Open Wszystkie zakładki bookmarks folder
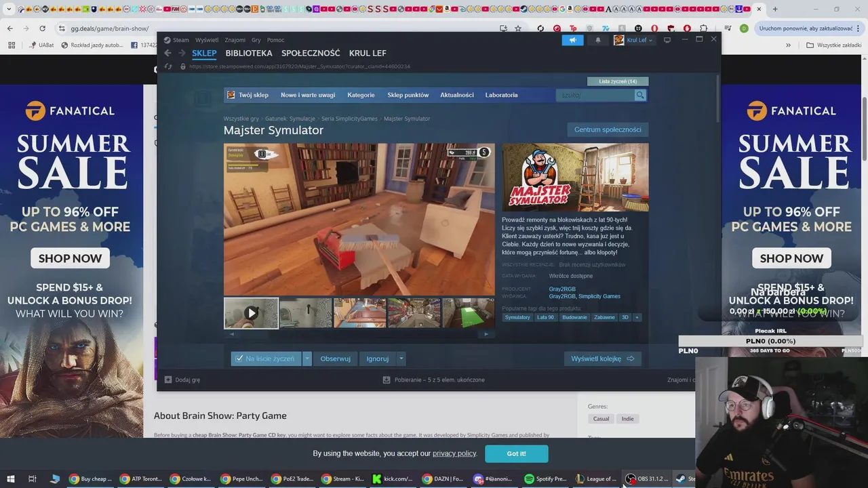This screenshot has height=488, width=868. [834, 45]
